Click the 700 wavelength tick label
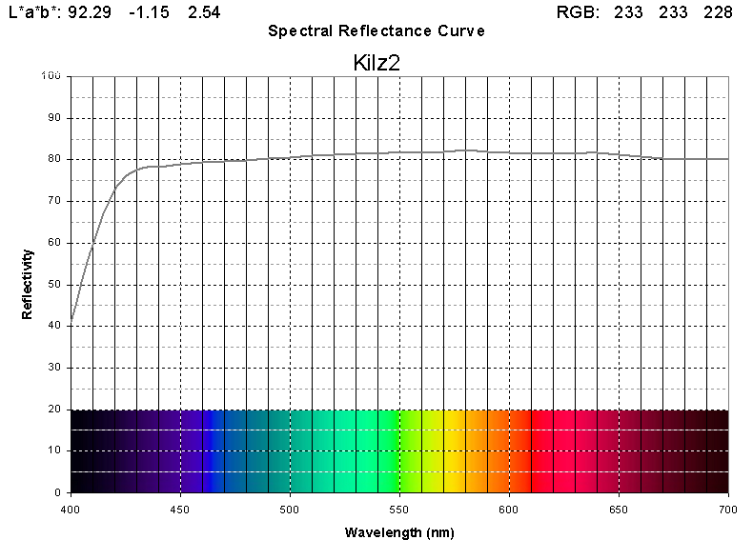The image size is (753, 560). (x=728, y=510)
